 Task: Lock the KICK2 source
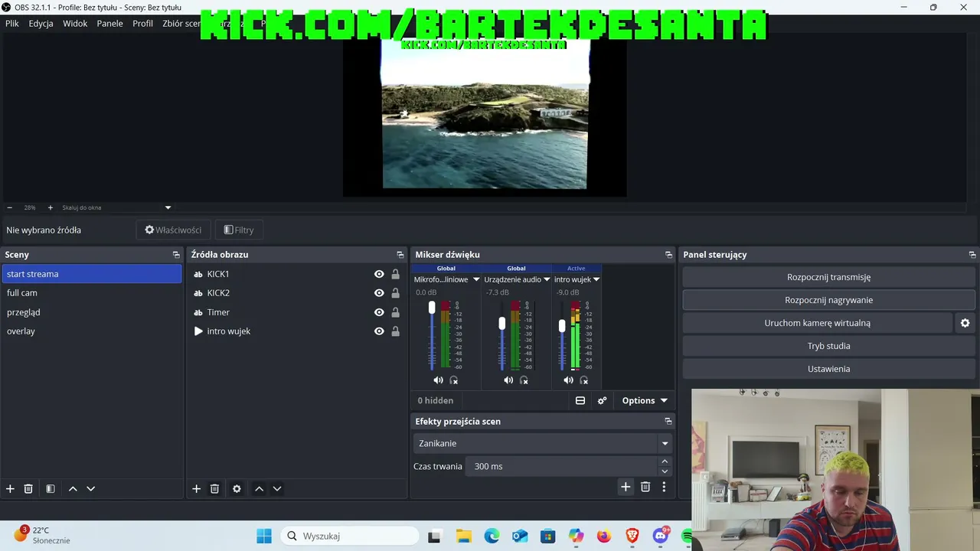(x=396, y=293)
